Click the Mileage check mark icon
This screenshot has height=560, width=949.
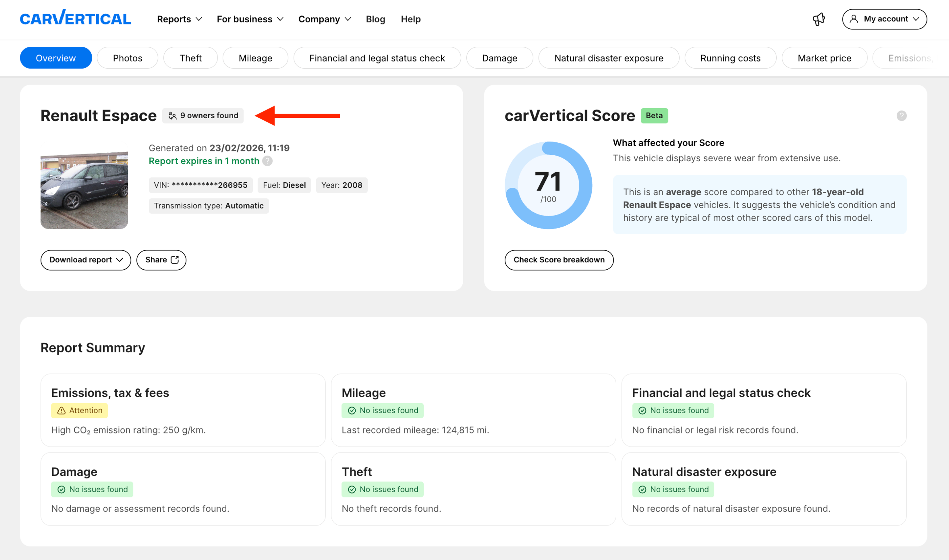352,410
